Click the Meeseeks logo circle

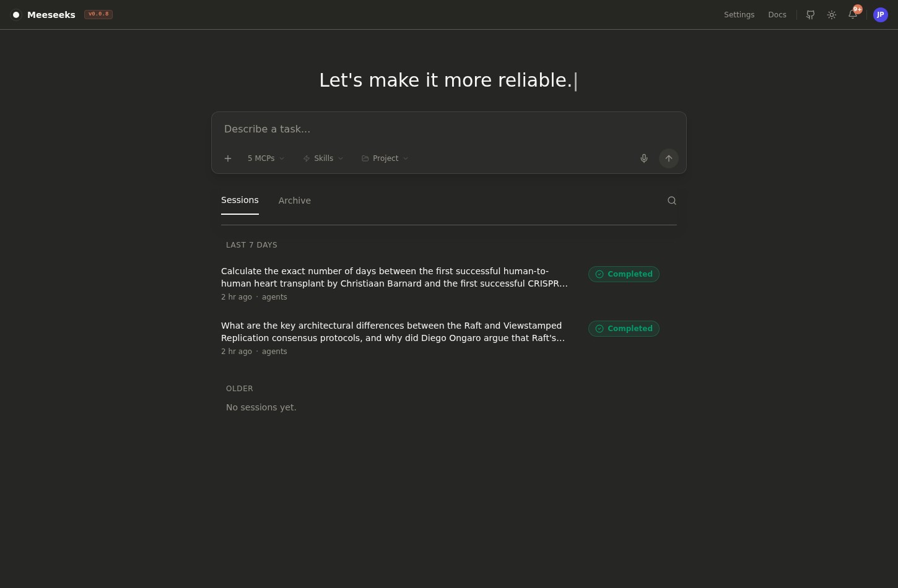click(16, 15)
